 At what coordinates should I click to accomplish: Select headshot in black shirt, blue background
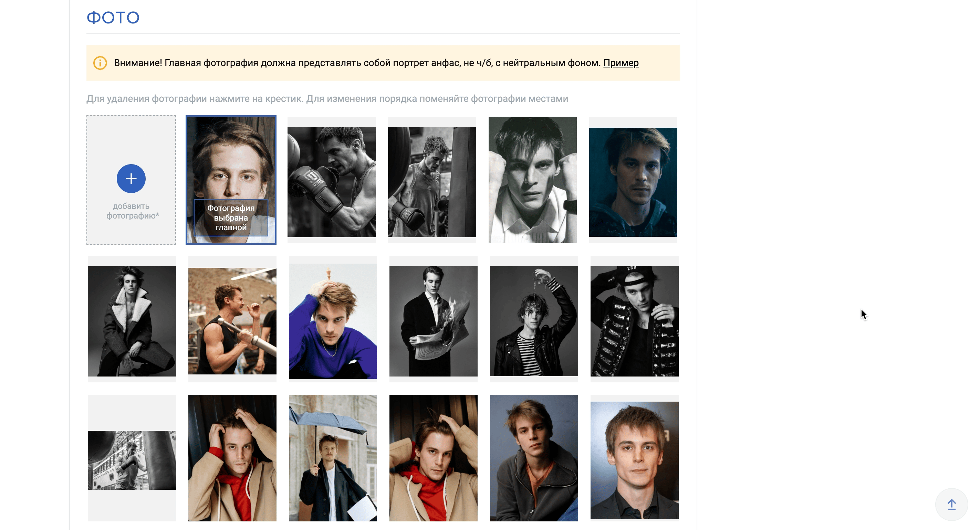(635, 460)
